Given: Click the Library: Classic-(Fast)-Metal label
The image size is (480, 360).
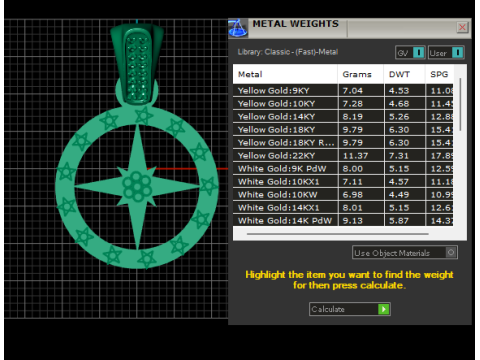Looking at the screenshot, I should [x=288, y=52].
